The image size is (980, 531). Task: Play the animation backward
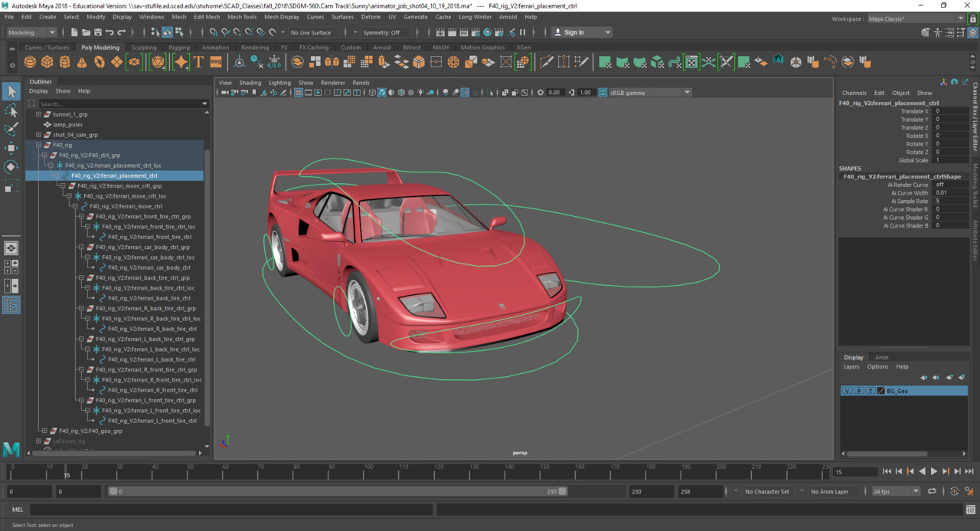click(922, 471)
